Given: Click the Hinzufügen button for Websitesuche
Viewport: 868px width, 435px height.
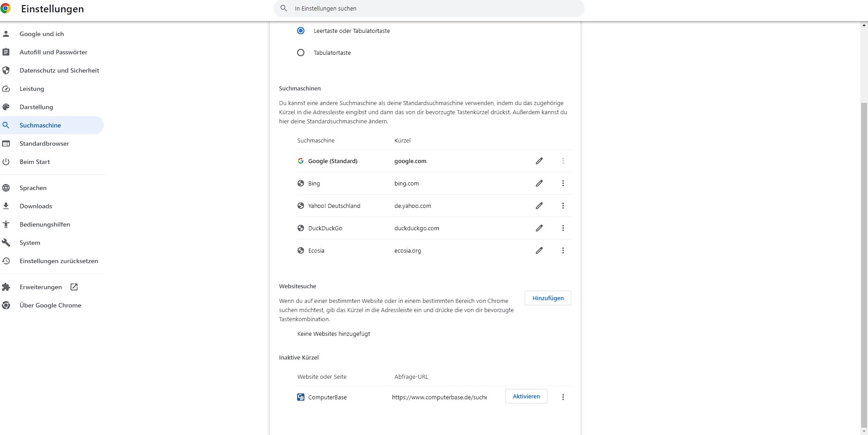Looking at the screenshot, I should pos(548,298).
